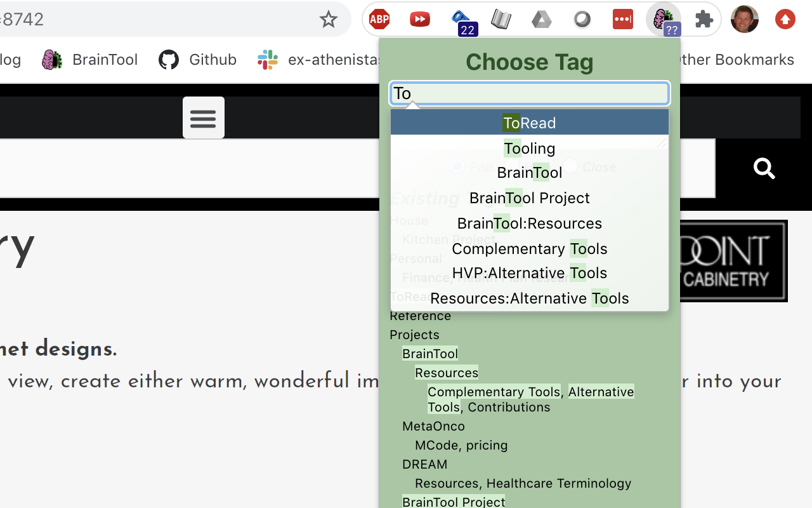Select the Resources tag under BrainTool
This screenshot has width=812, height=508.
(447, 373)
